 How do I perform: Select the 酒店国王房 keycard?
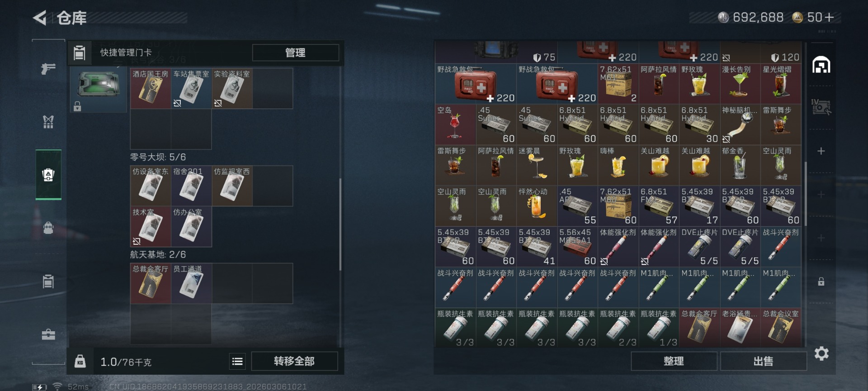pos(151,89)
